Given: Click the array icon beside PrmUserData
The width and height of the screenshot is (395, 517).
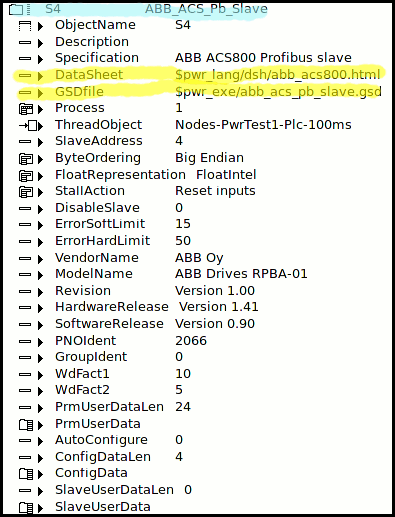Looking at the screenshot, I should 26,424.
